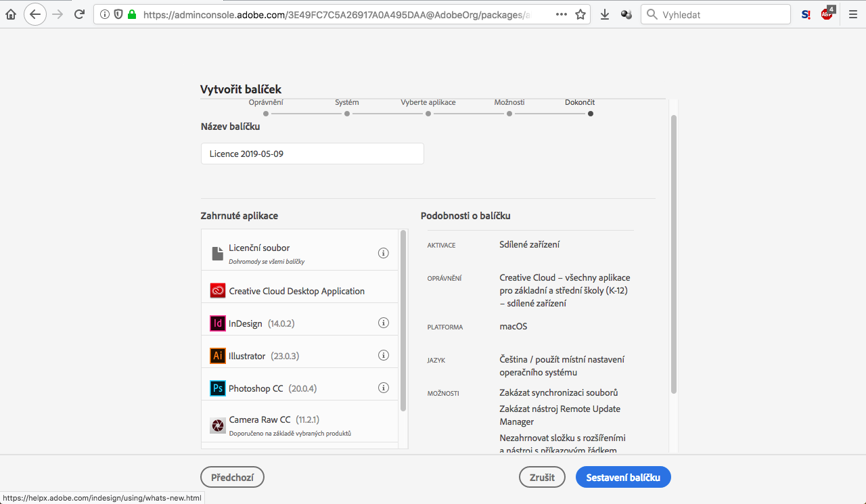Go to the Oprávnění step
Viewport: 866px width, 504px height.
pyautogui.click(x=266, y=108)
